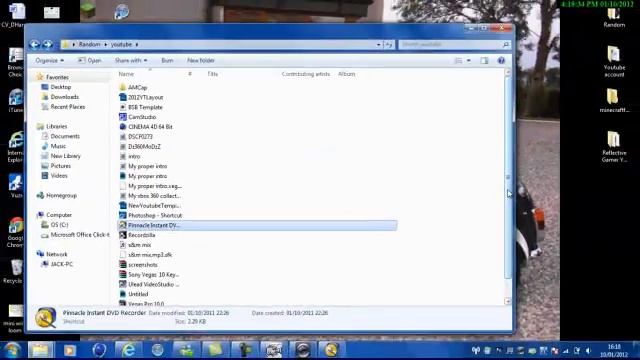Open Downloads in the navigation pane
The height and width of the screenshot is (360, 640).
pyautogui.click(x=64, y=97)
